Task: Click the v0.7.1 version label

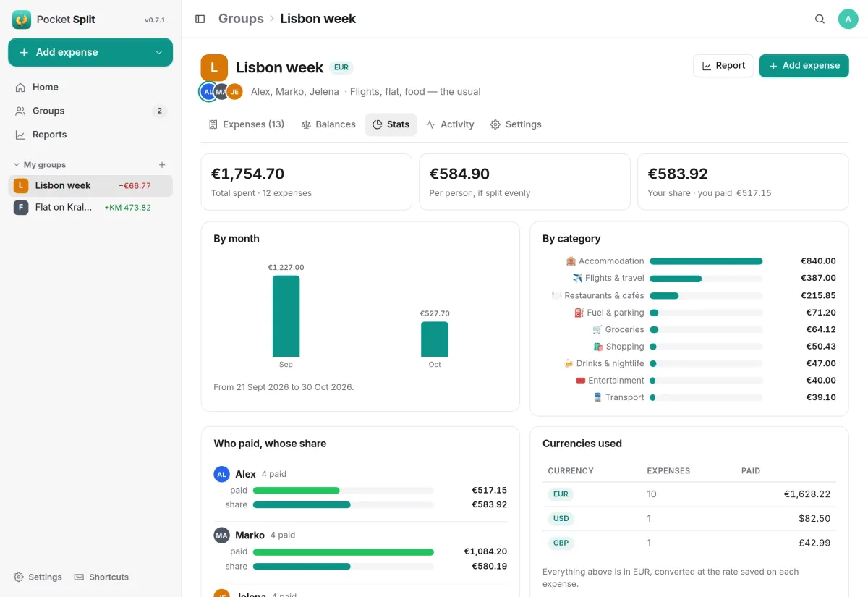Action: click(155, 20)
